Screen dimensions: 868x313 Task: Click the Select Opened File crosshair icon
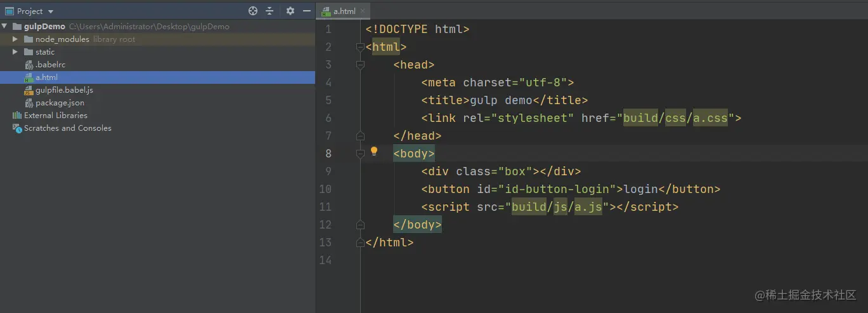pos(253,11)
